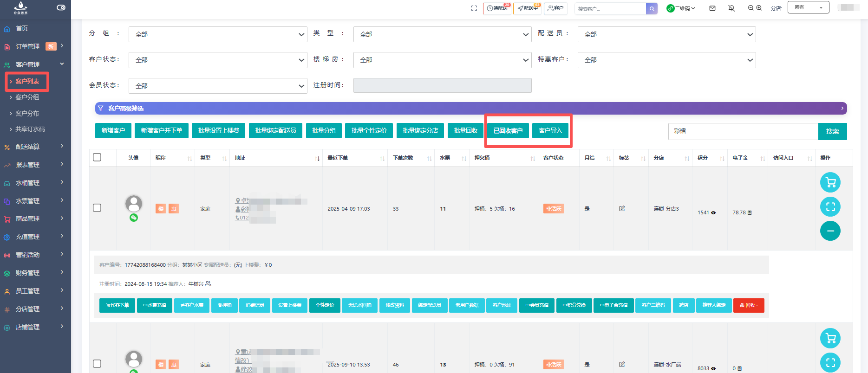
Task: Click the 客户 top bar button
Action: click(555, 8)
